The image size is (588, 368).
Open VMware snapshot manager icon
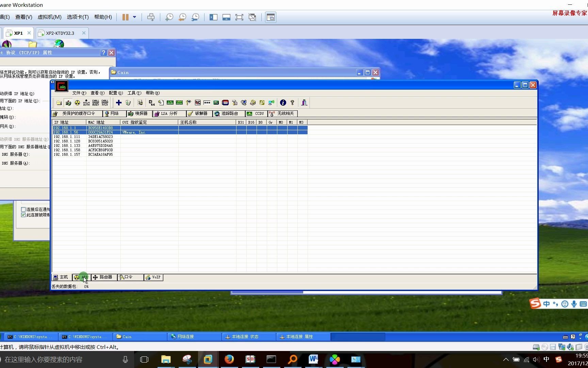tap(195, 17)
